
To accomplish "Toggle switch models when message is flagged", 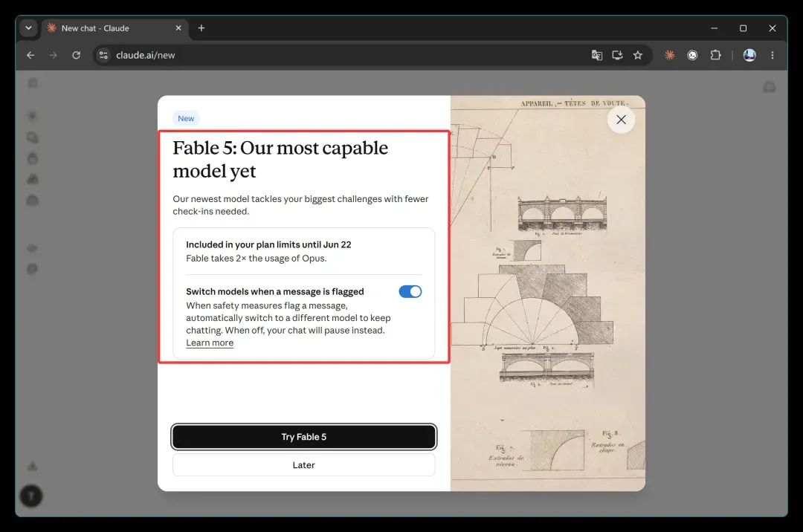I will [410, 291].
